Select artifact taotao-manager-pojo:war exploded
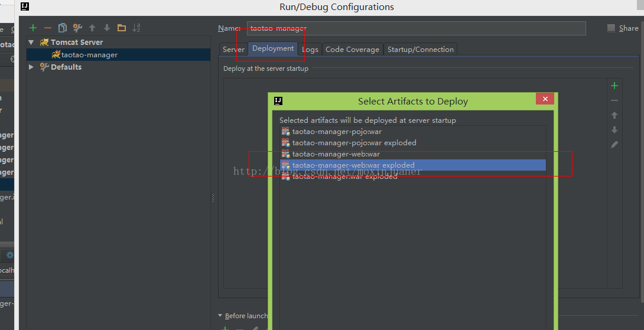 (413, 143)
